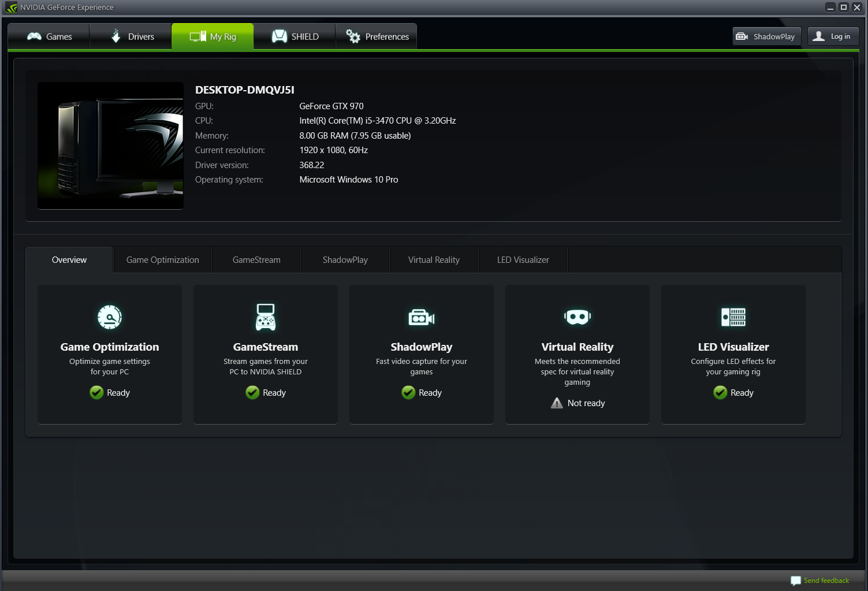Screen dimensions: 868x591
Task: Click the Log in button
Action: click(833, 36)
